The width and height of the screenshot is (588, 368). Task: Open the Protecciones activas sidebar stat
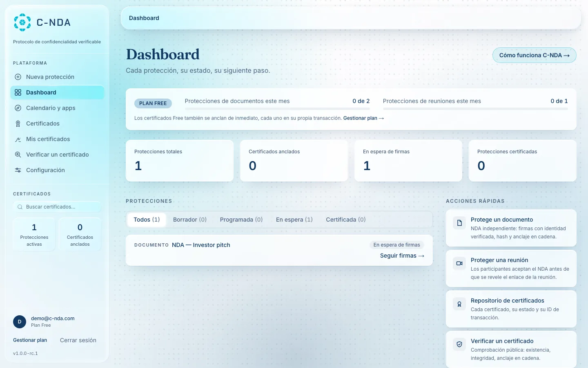tap(34, 234)
